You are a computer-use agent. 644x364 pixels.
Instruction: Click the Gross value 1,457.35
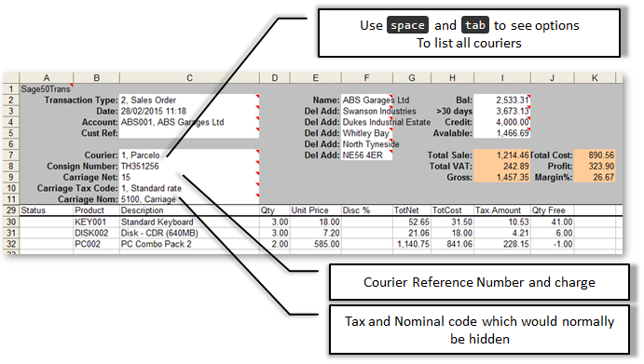[x=502, y=177]
